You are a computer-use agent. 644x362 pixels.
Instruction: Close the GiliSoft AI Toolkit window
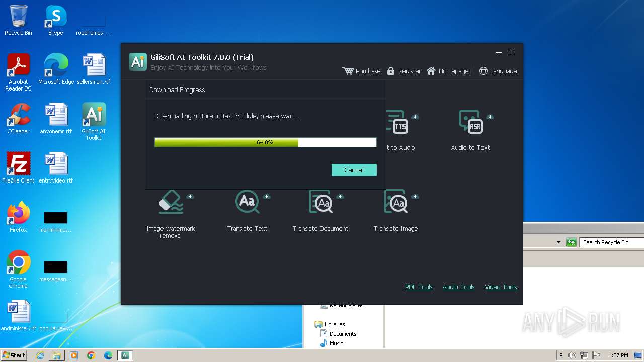click(x=512, y=53)
